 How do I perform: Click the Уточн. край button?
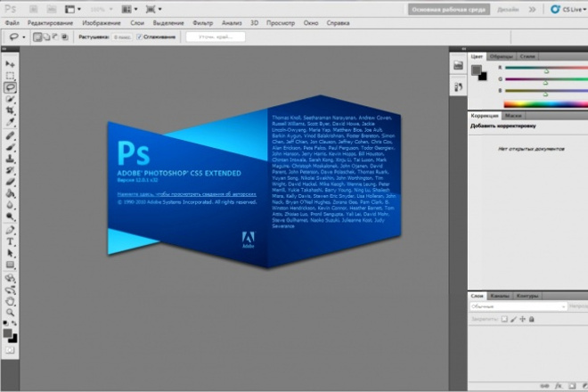click(x=216, y=37)
